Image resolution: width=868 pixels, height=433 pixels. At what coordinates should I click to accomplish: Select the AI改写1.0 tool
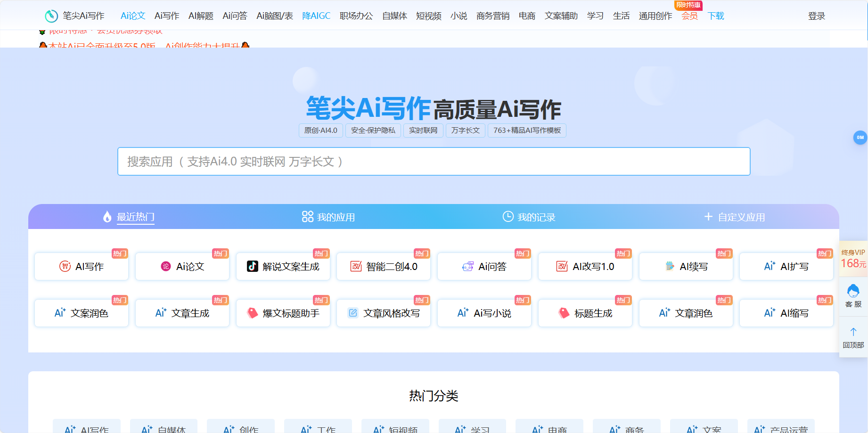pyautogui.click(x=585, y=266)
